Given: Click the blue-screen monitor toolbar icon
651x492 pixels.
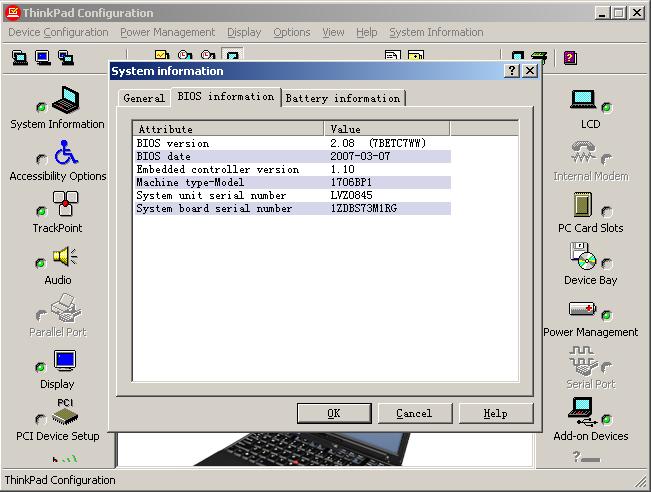Looking at the screenshot, I should click(43, 57).
